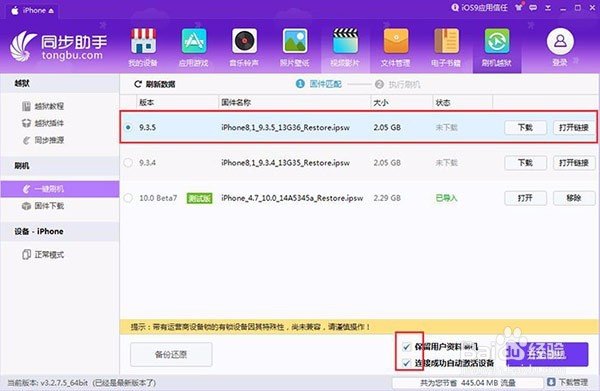Select the 9.3.5 firmware radio button
Screen dimensions: 600x391
[x=128, y=127]
